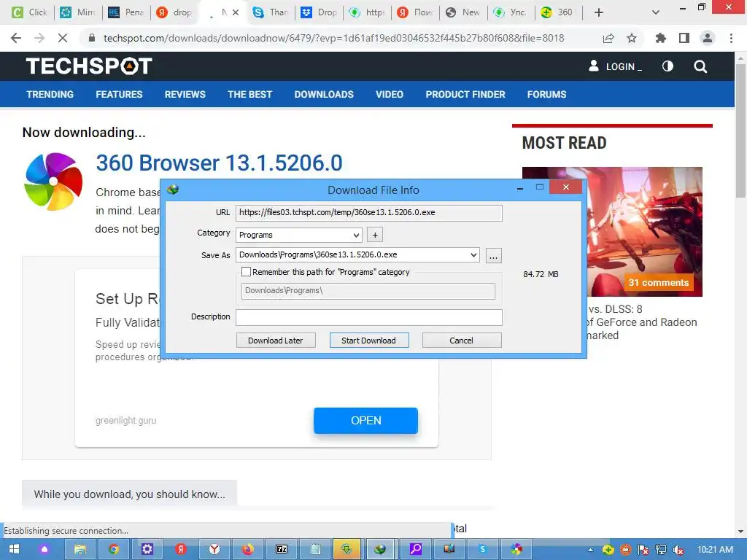
Task: Switch to the Skype Than tab
Action: pos(271,12)
